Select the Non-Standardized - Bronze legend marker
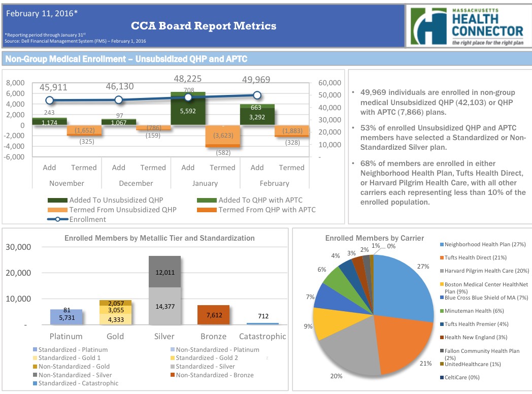Image resolution: width=532 pixels, height=394 pixels. 173,375
